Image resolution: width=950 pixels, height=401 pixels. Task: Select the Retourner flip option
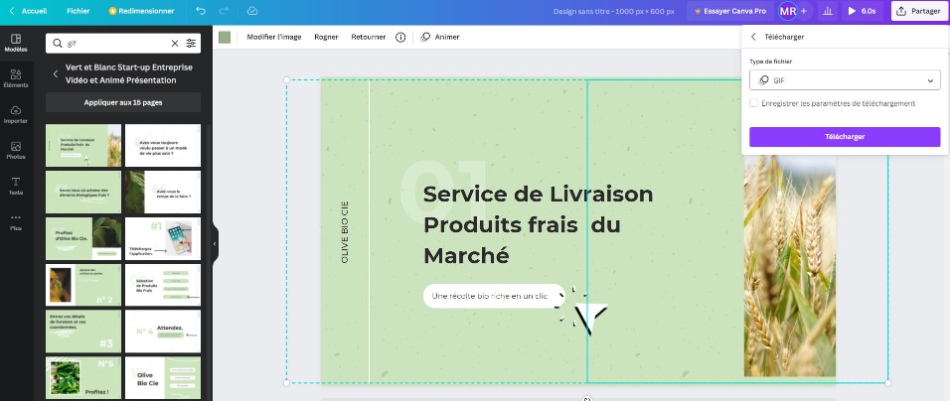click(368, 37)
